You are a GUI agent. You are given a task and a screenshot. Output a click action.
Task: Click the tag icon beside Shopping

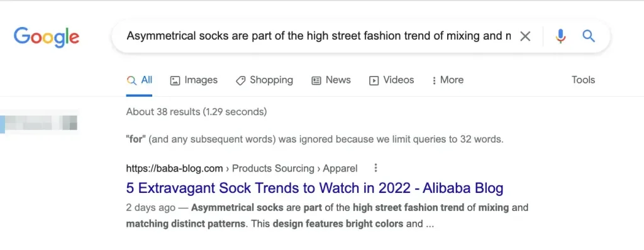coord(241,81)
